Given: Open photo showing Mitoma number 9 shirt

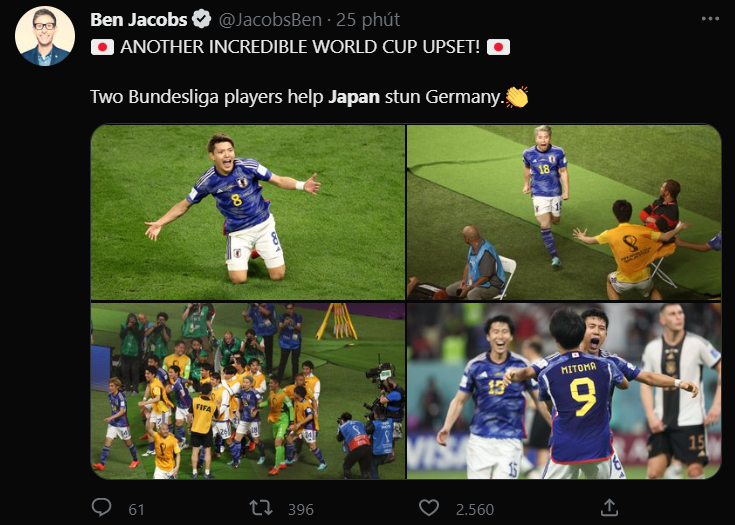Looking at the screenshot, I should [564, 391].
